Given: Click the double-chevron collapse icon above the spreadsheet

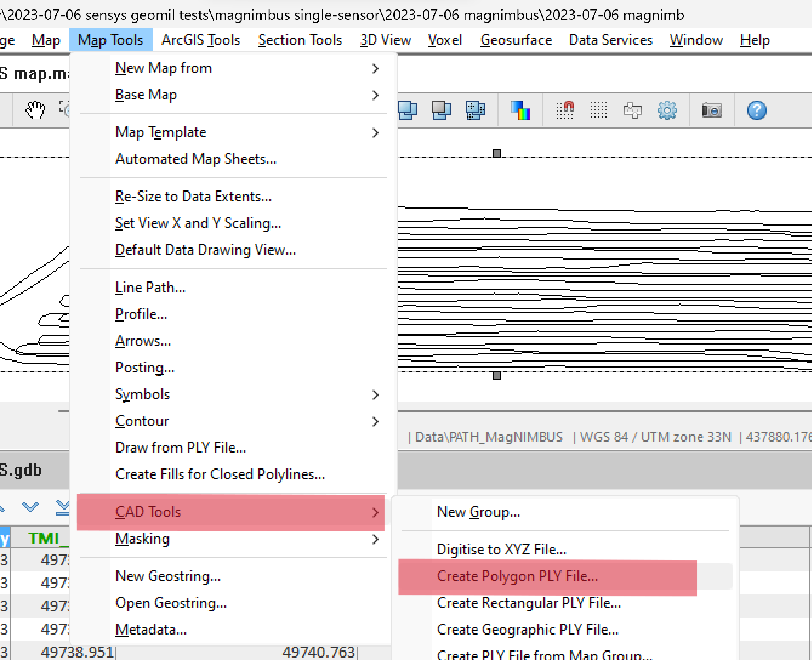Looking at the screenshot, I should pos(61,507).
